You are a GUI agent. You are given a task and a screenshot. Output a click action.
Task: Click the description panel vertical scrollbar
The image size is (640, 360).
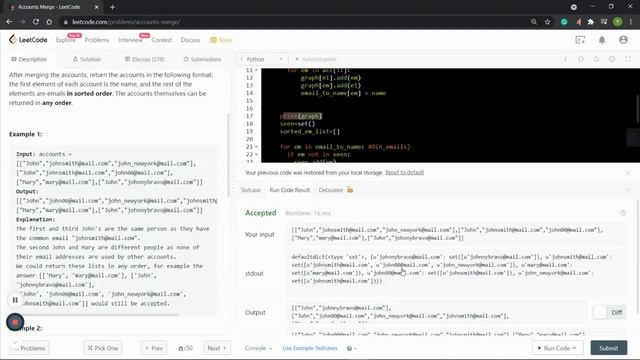point(228,155)
